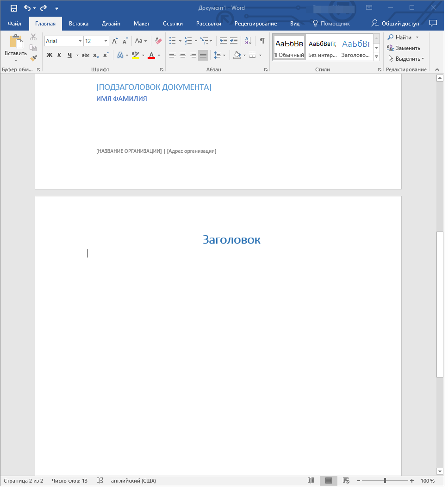The width and height of the screenshot is (448, 490).
Task: Toggle Justify alignment button
Action: pos(203,55)
